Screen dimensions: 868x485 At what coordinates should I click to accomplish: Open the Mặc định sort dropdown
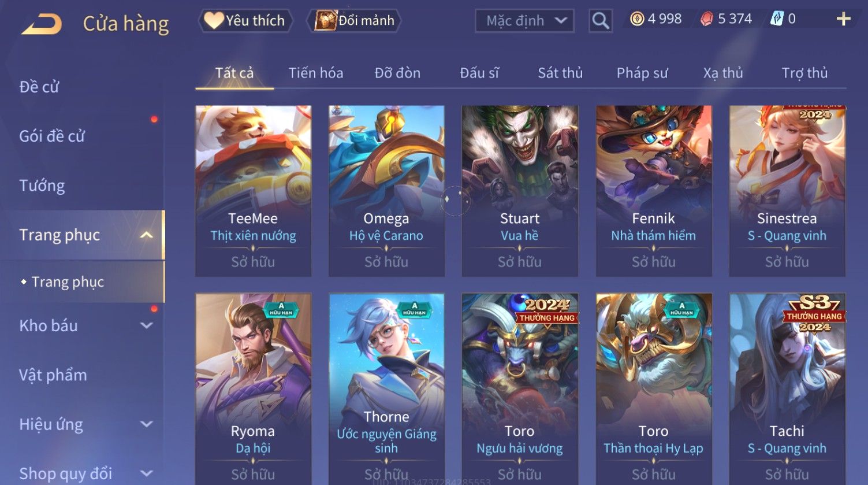[524, 21]
